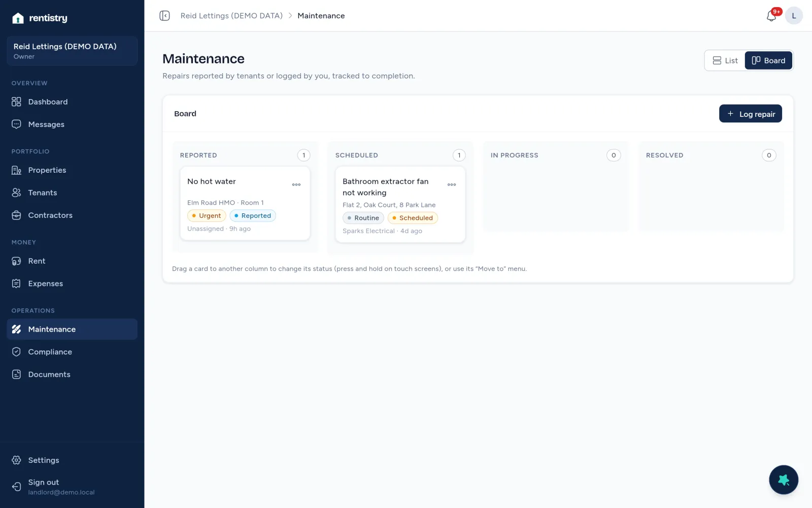Click the Log repair button
The image size is (812, 508).
pyautogui.click(x=750, y=114)
